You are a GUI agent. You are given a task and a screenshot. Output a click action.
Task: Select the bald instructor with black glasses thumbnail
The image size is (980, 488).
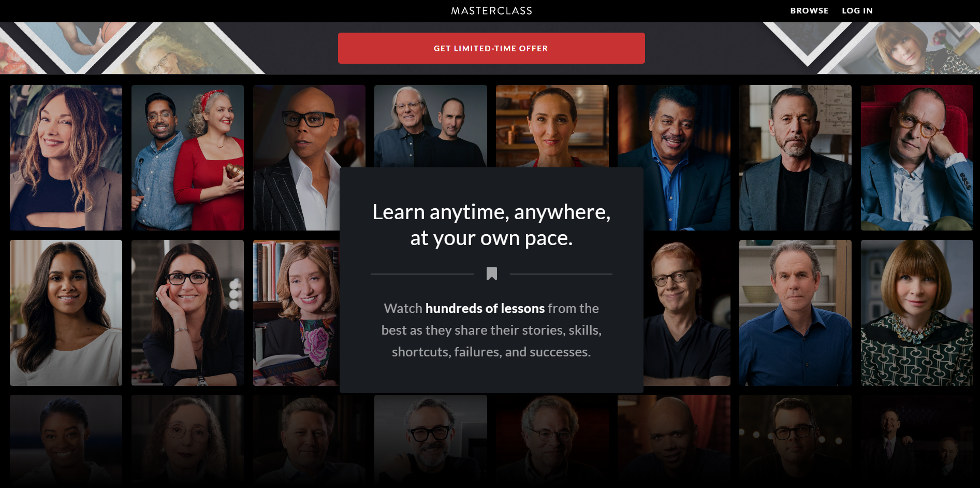coord(297,157)
